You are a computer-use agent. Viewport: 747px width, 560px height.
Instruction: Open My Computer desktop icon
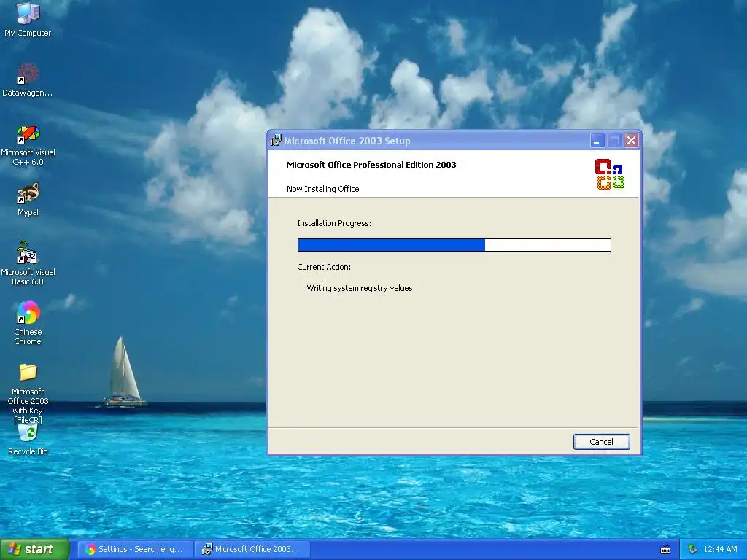click(28, 19)
